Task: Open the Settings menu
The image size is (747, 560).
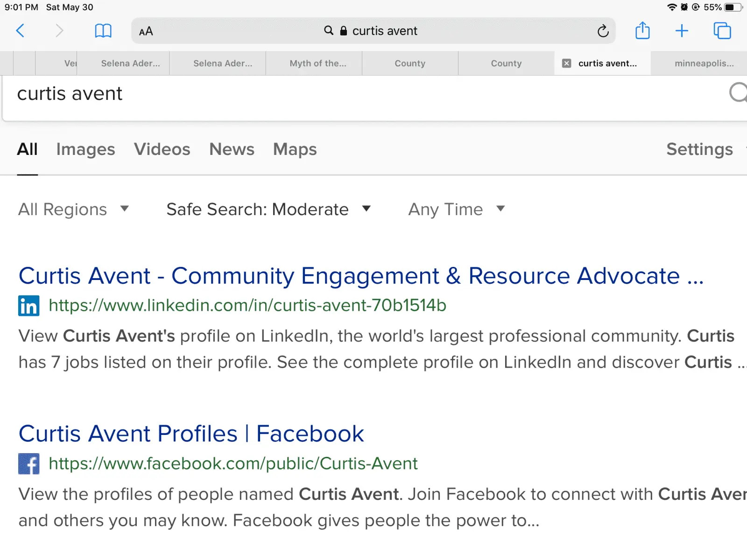Action: click(x=699, y=149)
